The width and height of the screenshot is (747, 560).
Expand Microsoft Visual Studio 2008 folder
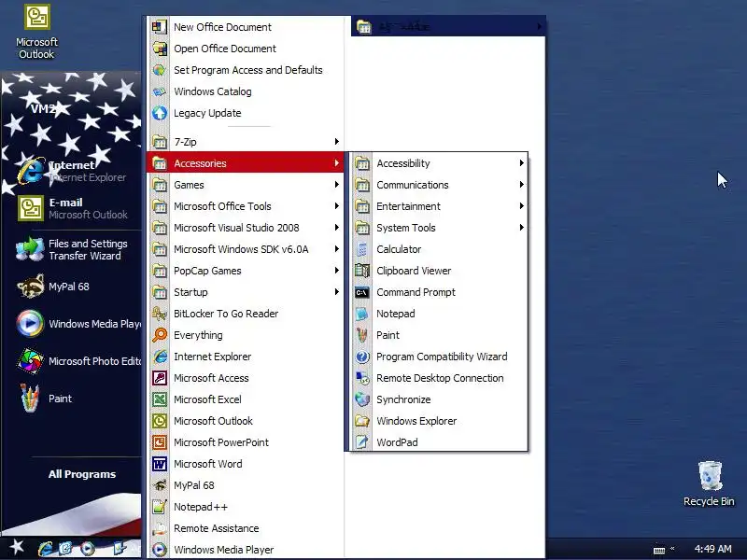(x=246, y=228)
